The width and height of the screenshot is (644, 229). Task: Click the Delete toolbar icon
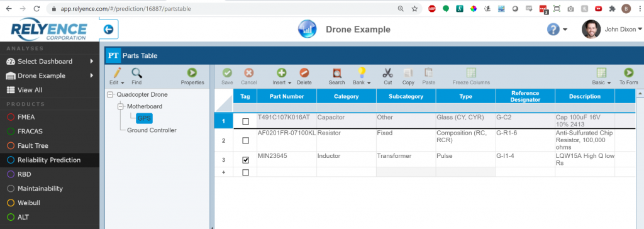point(304,73)
